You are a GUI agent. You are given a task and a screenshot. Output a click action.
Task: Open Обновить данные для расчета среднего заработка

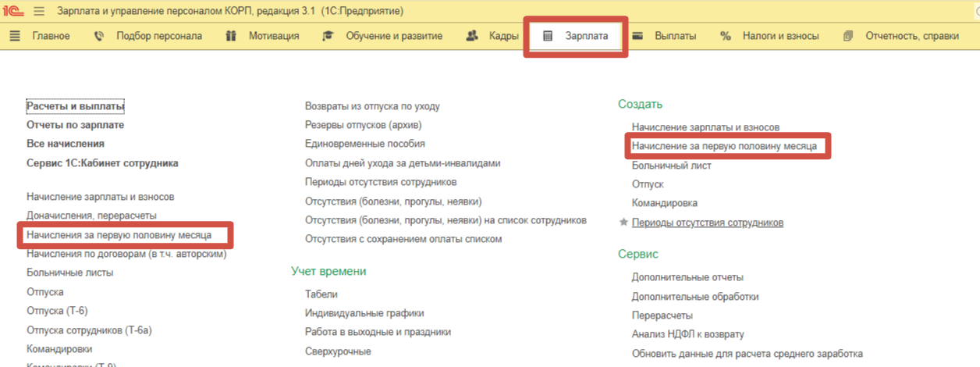pyautogui.click(x=747, y=354)
